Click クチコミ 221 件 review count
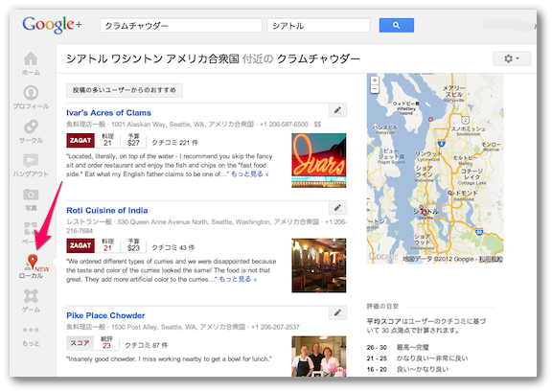 (x=175, y=142)
